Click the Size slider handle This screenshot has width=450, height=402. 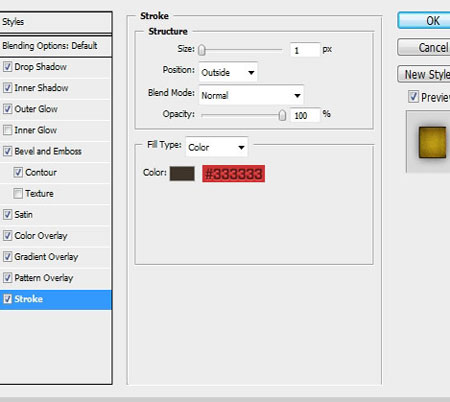pos(202,50)
